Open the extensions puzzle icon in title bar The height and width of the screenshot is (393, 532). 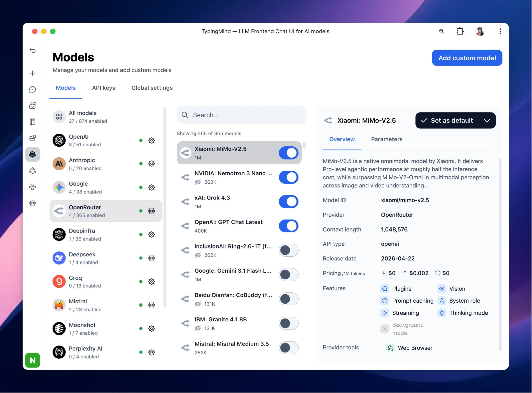(x=460, y=31)
